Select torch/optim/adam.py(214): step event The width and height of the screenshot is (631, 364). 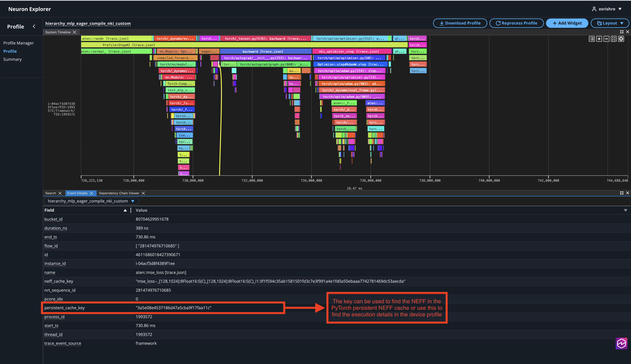point(350,71)
